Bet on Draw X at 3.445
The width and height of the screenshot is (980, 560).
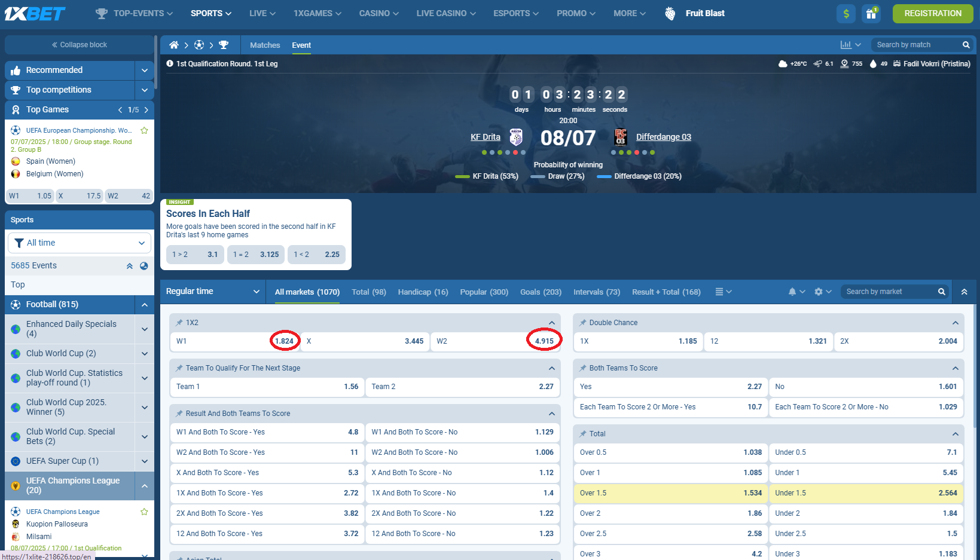(x=365, y=341)
